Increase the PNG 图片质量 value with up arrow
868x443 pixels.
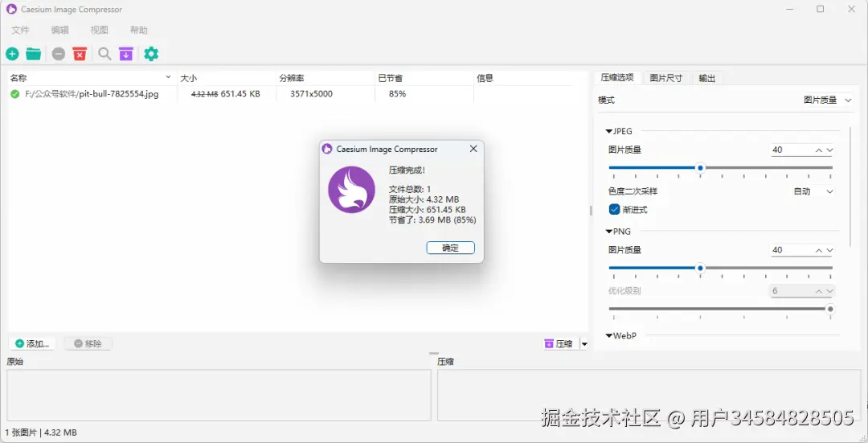point(819,251)
